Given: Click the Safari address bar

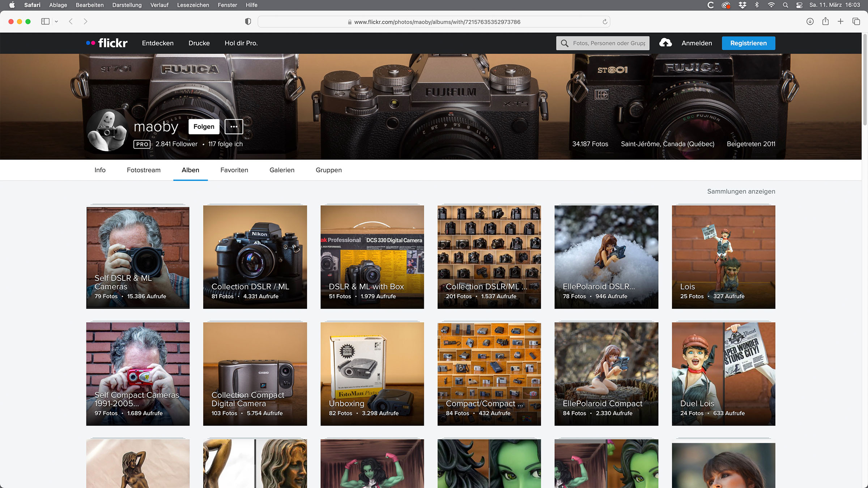Looking at the screenshot, I should (x=434, y=22).
